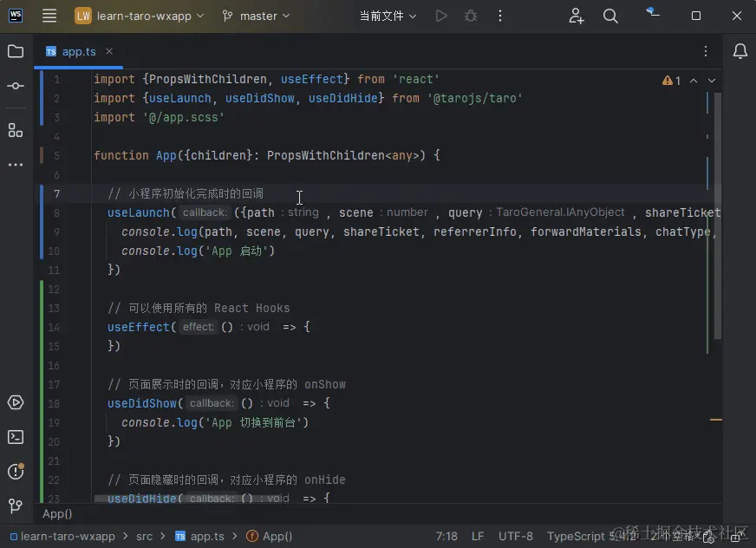Screen dimensions: 756x548
Task: Open the Structure tool window
Action: tap(16, 130)
